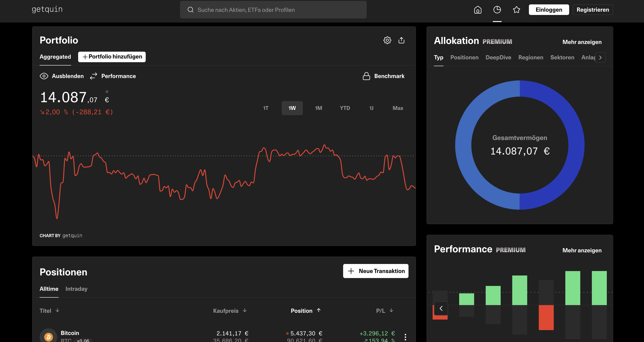
Task: Open the watchlist star icon
Action: pyautogui.click(x=517, y=10)
